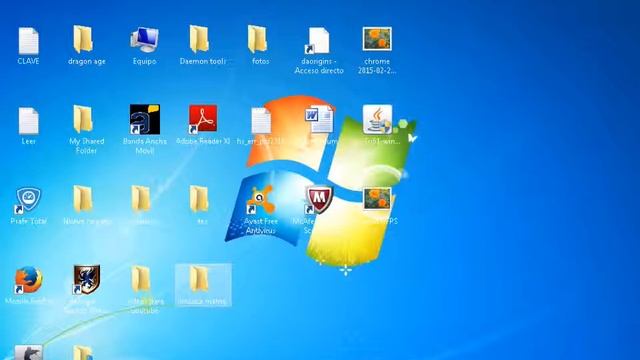This screenshot has height=360, width=640.
Task: Click the Equipo computer icon
Action: click(144, 40)
